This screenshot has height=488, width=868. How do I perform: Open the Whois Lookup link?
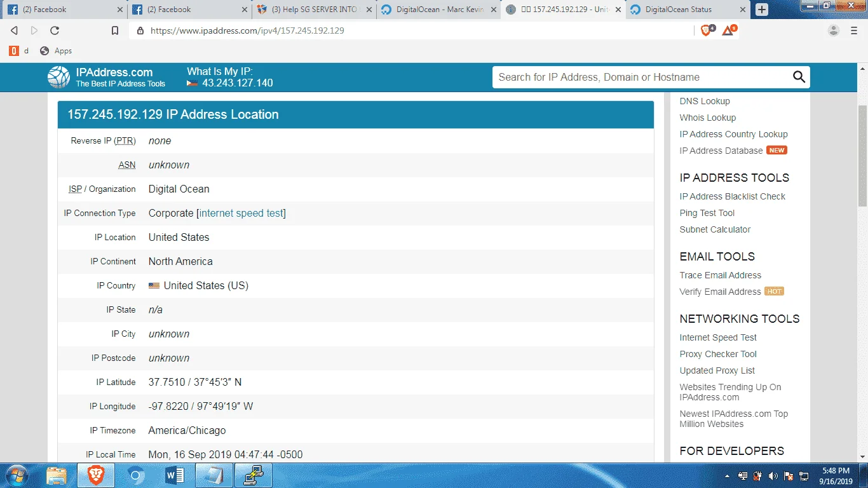[708, 118]
